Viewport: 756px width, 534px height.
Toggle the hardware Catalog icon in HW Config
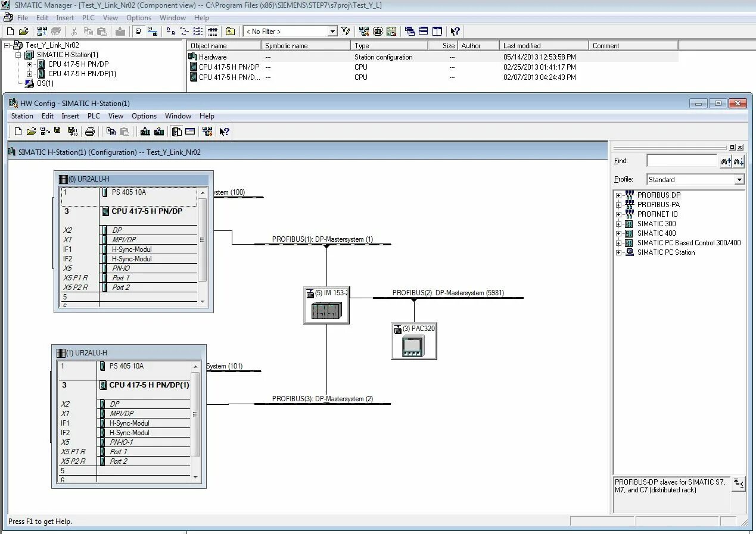click(176, 132)
